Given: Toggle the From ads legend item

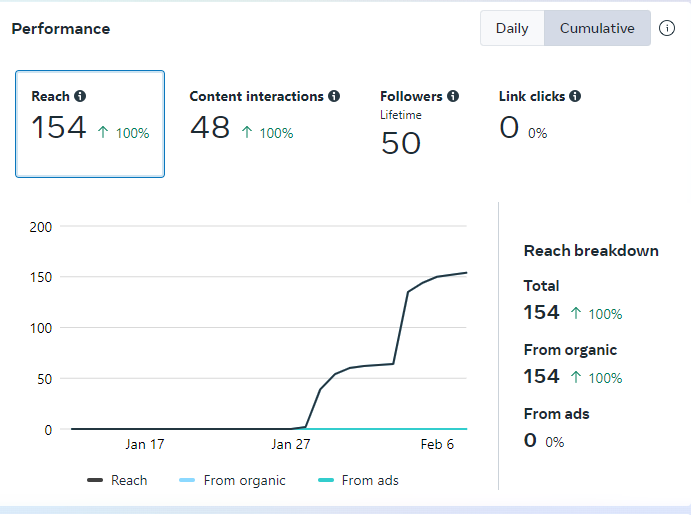Looking at the screenshot, I should click(370, 480).
